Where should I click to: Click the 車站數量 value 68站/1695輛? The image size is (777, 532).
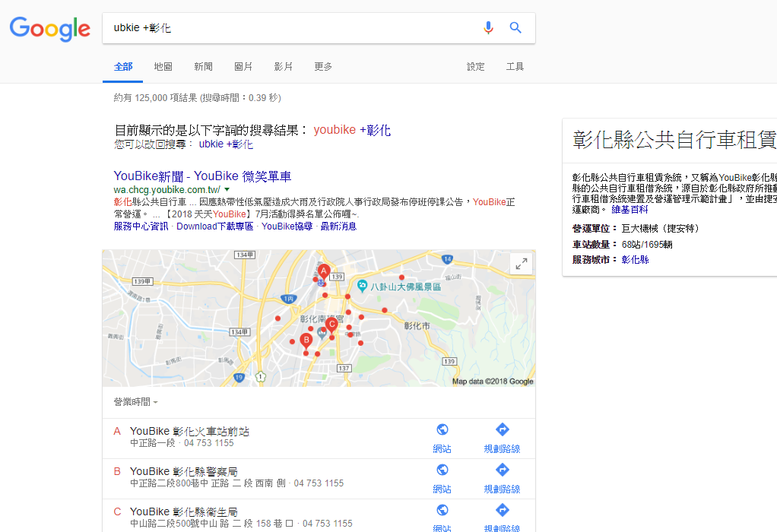pos(647,245)
